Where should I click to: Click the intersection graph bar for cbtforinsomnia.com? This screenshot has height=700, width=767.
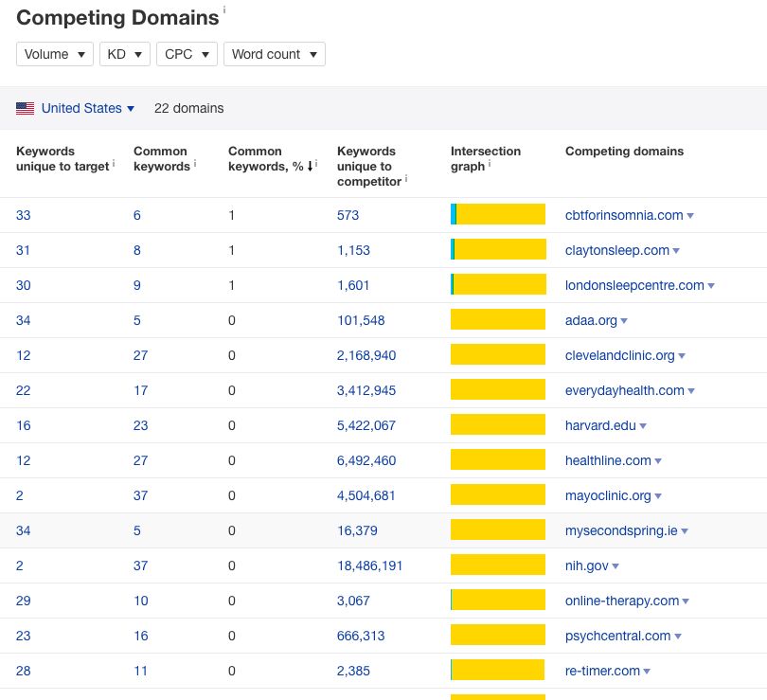click(498, 214)
